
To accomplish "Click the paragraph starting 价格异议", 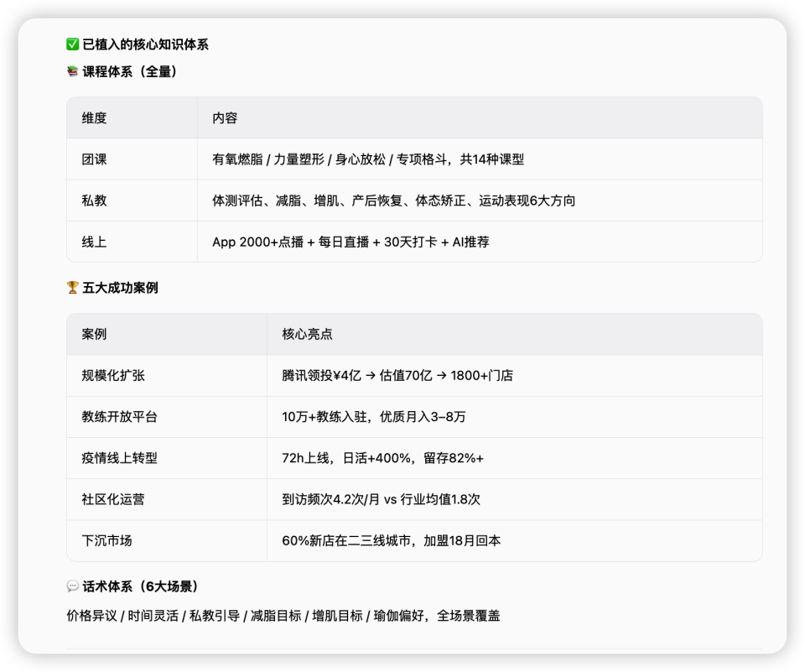I will click(x=283, y=616).
